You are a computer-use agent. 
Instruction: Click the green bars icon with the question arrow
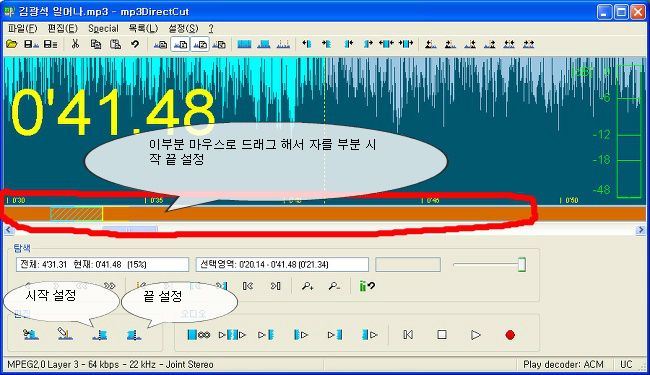(367, 286)
